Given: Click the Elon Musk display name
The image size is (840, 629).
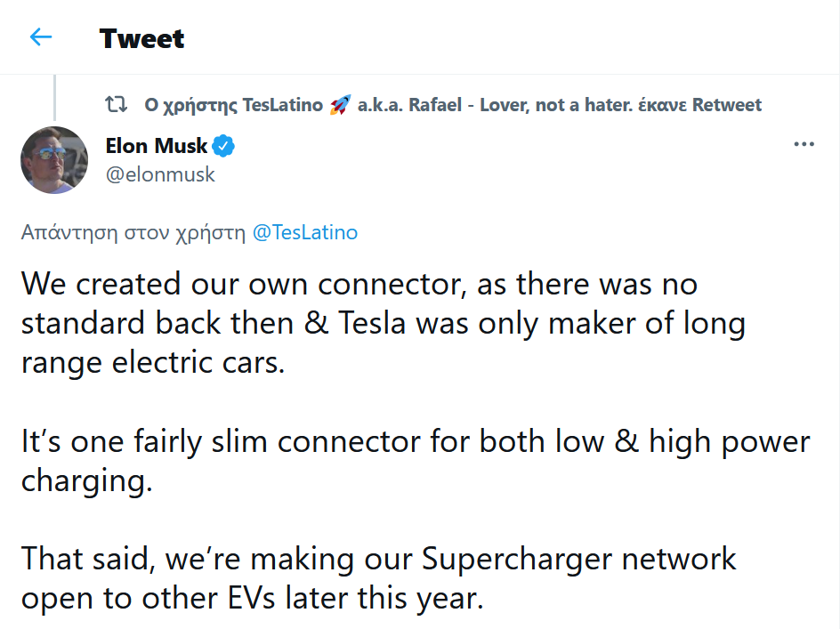Looking at the screenshot, I should [x=156, y=146].
